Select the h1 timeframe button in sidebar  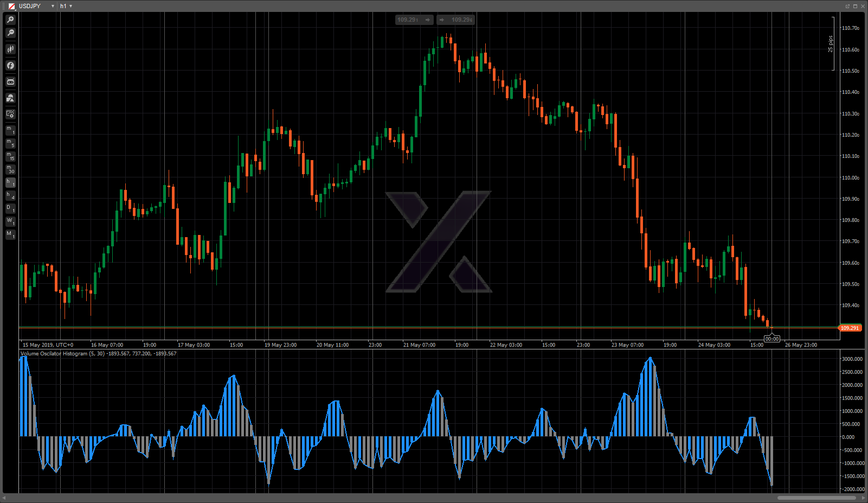[10, 182]
